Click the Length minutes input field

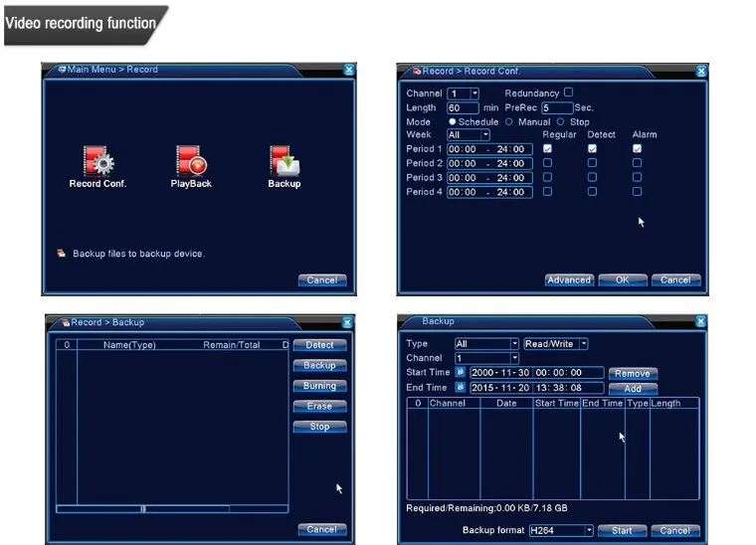463,108
